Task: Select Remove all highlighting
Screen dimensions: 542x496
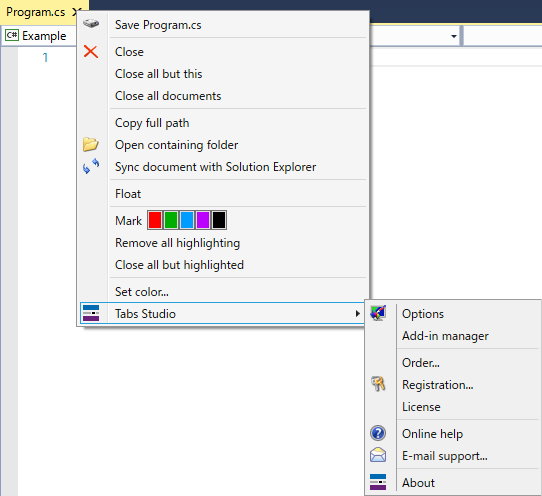Action: pos(223,243)
